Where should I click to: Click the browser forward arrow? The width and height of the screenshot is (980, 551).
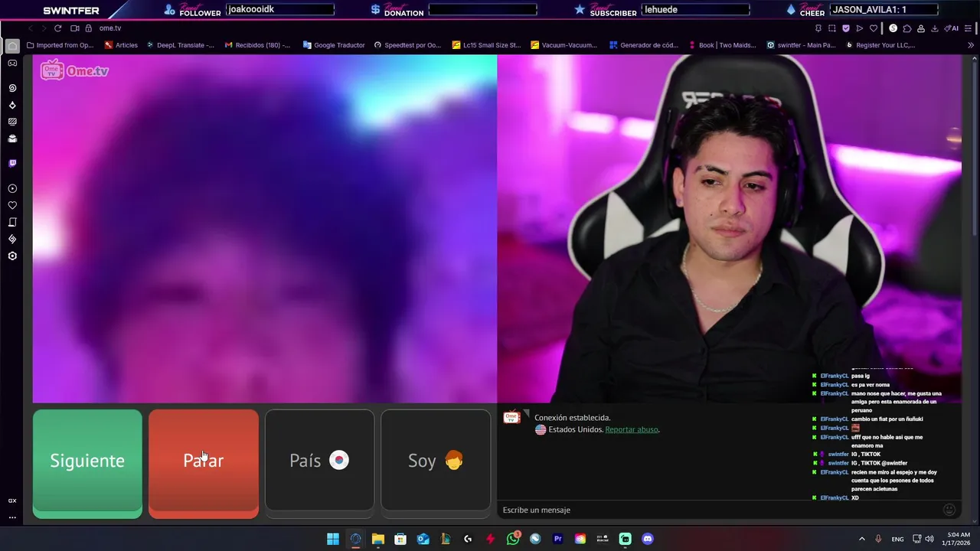tap(43, 28)
